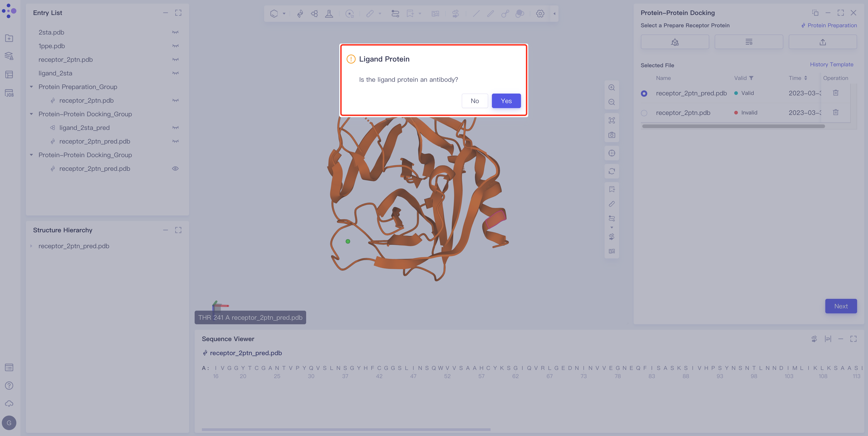Open the molecule style tool in top toolbar

274,13
